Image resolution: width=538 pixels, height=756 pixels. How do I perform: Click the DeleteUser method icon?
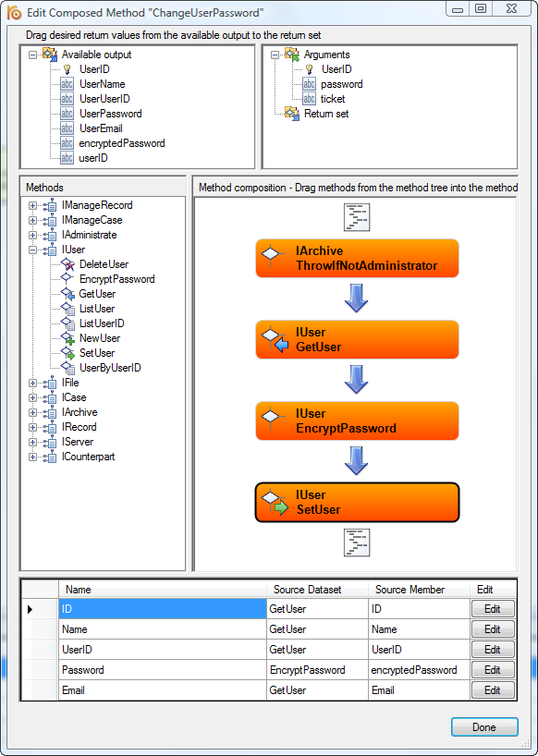tap(67, 264)
